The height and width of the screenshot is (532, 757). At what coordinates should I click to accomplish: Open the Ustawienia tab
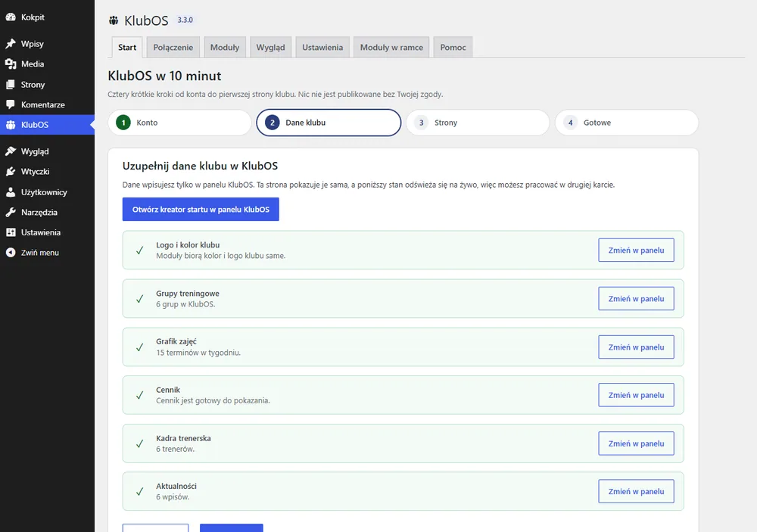[x=322, y=48]
